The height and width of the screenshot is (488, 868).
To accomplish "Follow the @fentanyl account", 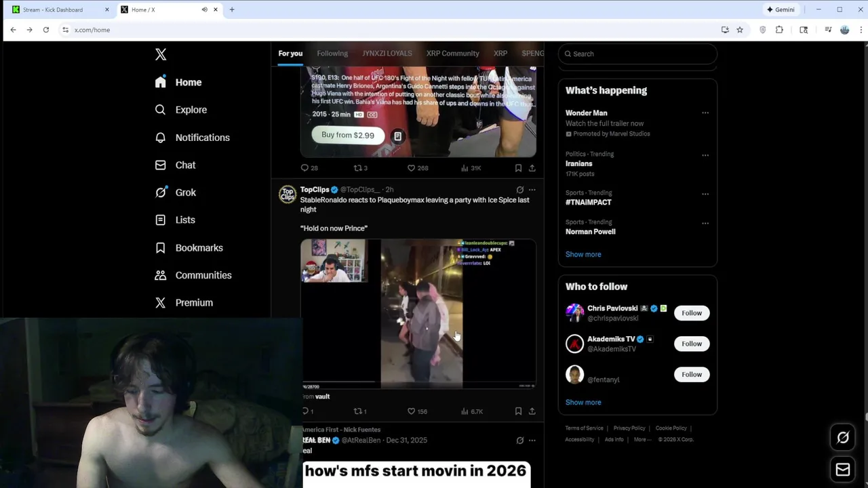I will 692,374.
